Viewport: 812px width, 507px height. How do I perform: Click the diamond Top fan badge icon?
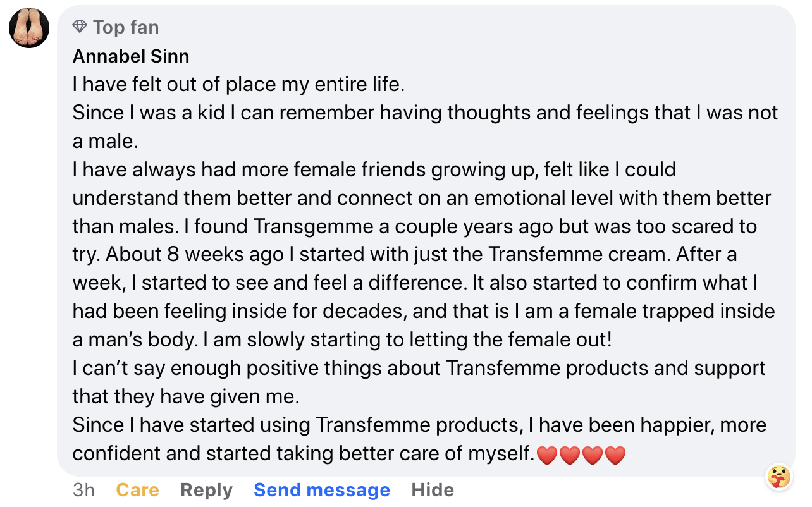(80, 27)
